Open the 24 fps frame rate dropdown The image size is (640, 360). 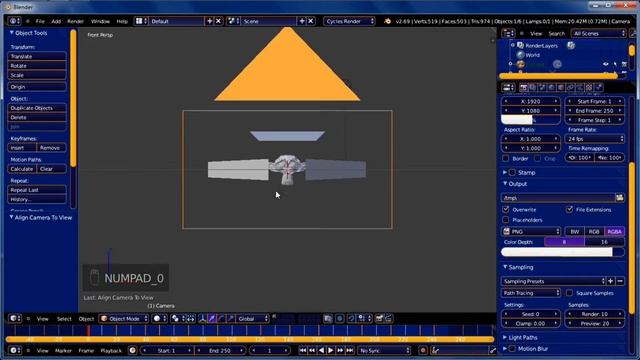pyautogui.click(x=596, y=139)
